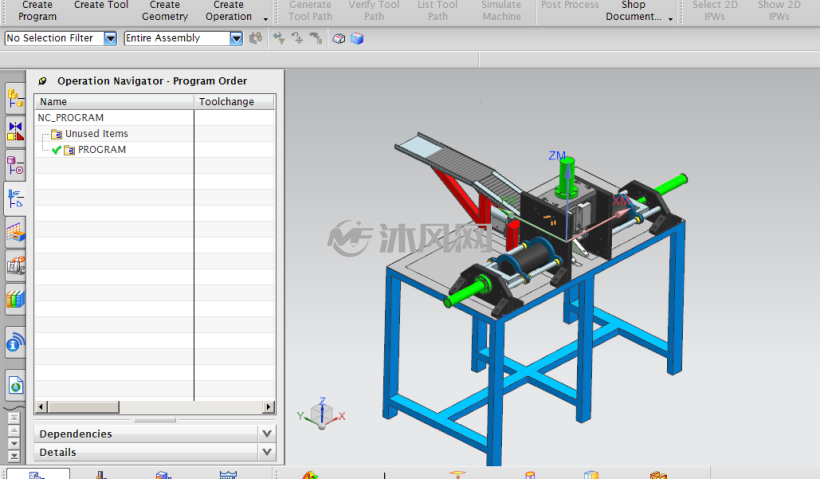Click the Create Tool toolbar button
Viewport: 820px width, 479px height.
coord(101,5)
